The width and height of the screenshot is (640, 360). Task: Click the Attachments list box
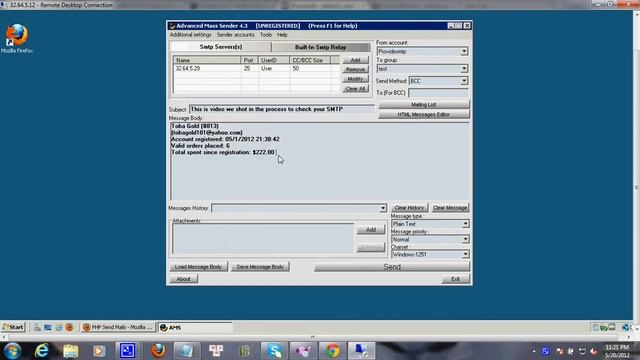pos(263,238)
